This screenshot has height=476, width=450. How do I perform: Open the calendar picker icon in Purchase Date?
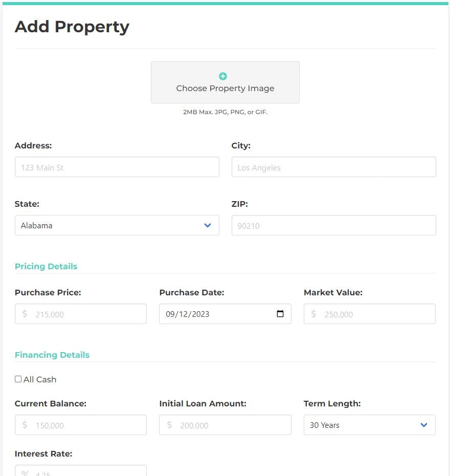click(x=280, y=314)
